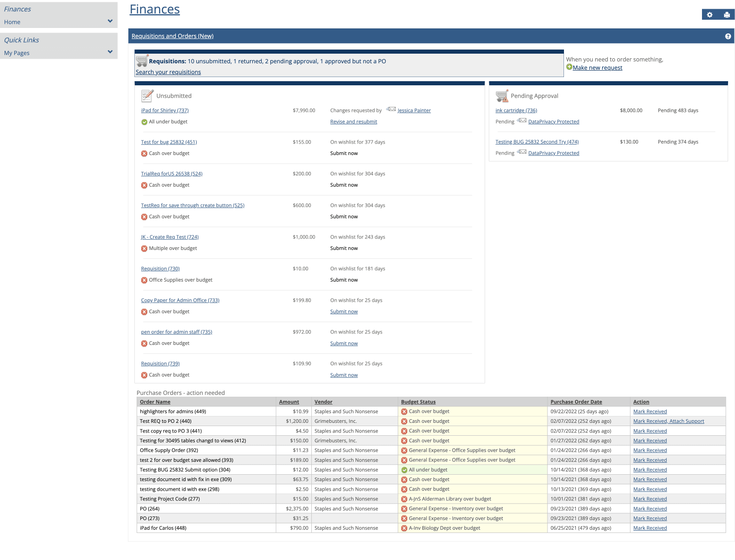The height and width of the screenshot is (560, 735).
Task: Sort purchase orders by Action column
Action: (641, 402)
